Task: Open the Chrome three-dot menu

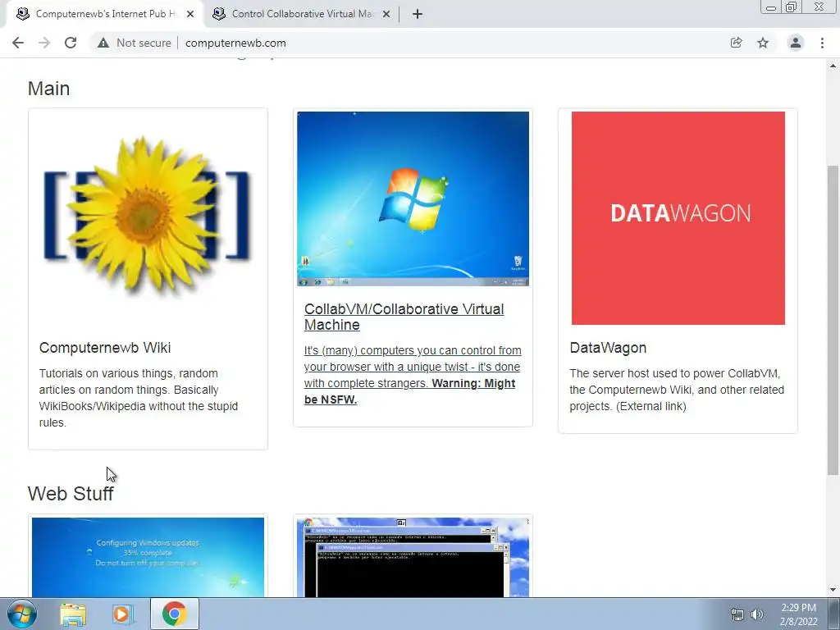Action: pos(822,43)
